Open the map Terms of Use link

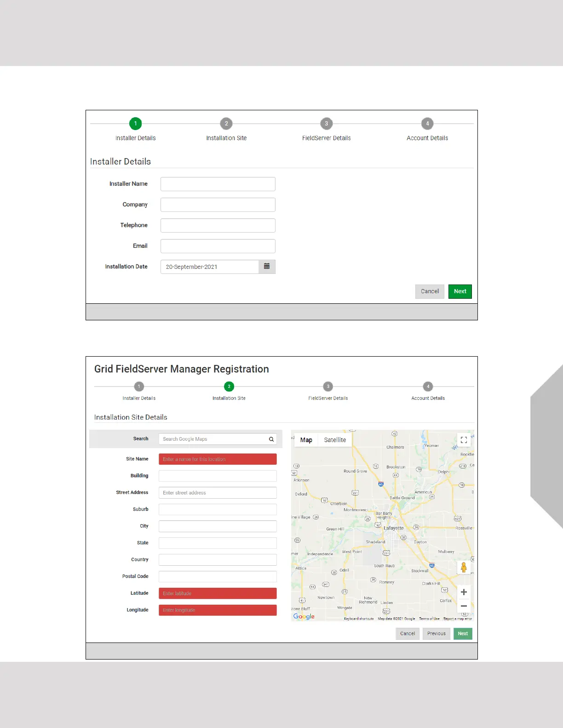pos(429,619)
